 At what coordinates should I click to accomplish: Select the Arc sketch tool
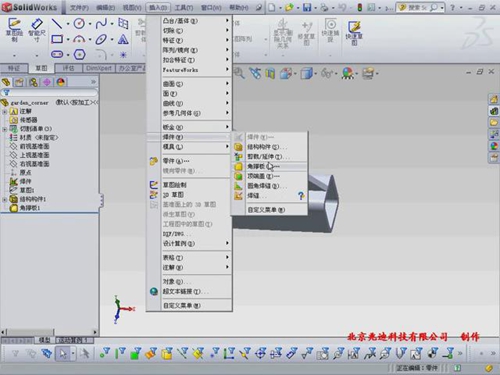(x=79, y=39)
